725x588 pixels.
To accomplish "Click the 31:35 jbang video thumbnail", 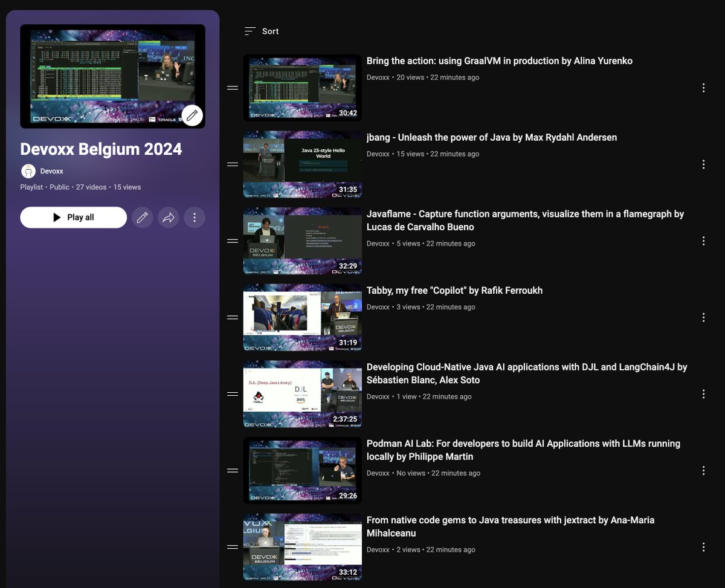I will click(302, 164).
